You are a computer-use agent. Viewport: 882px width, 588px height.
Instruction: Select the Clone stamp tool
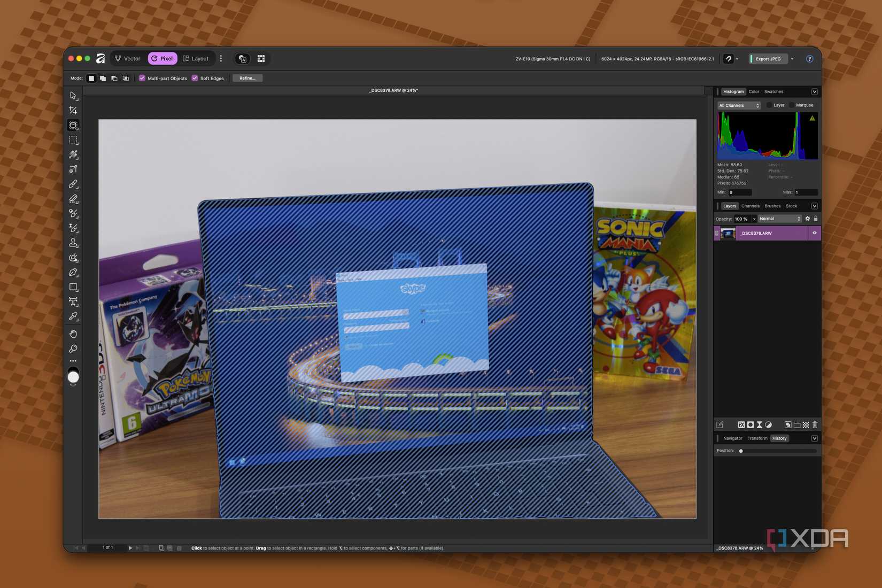click(x=73, y=243)
